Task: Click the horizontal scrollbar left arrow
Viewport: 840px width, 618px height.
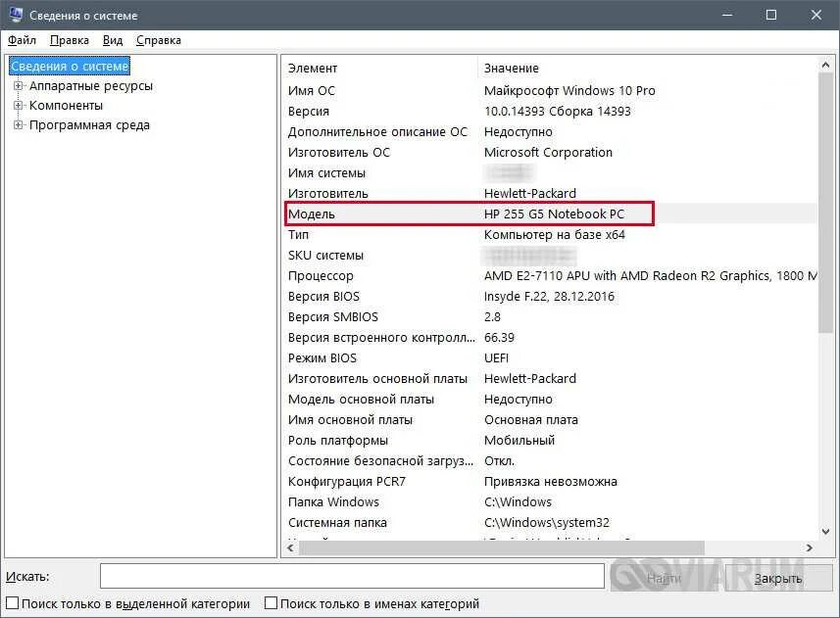Action: coord(290,547)
